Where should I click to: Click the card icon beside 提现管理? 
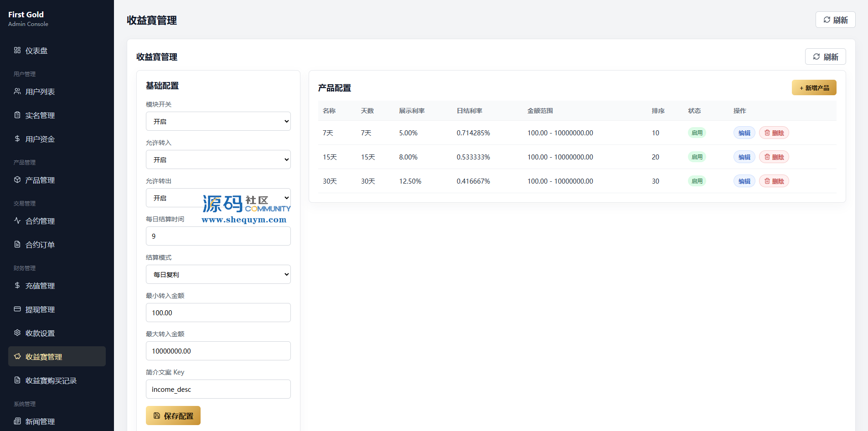pyautogui.click(x=17, y=309)
